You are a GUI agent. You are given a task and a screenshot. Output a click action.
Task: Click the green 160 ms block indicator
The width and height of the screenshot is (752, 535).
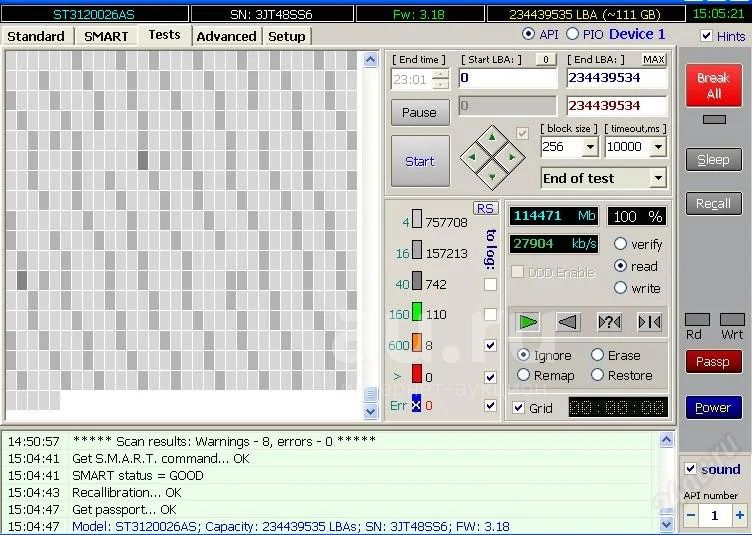(x=417, y=312)
